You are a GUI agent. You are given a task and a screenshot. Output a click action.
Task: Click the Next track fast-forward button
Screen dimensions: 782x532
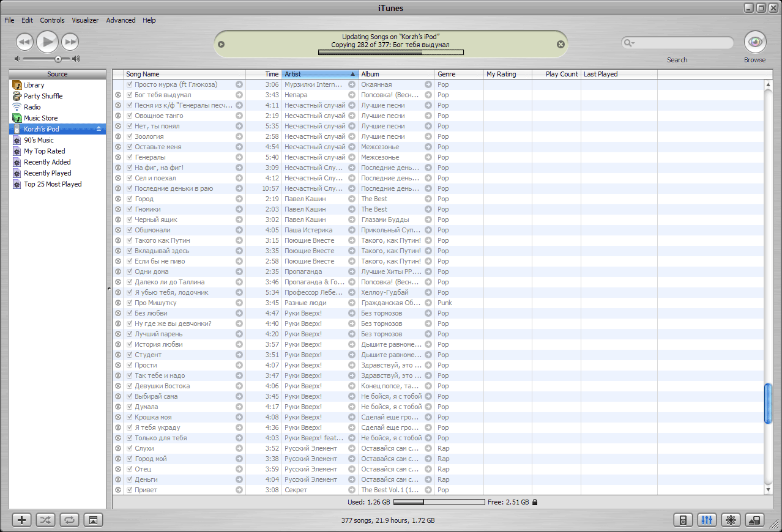70,42
